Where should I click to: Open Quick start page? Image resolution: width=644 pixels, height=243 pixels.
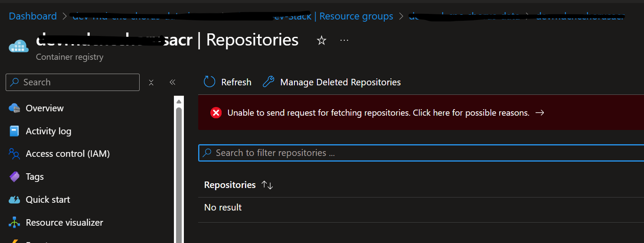48,200
